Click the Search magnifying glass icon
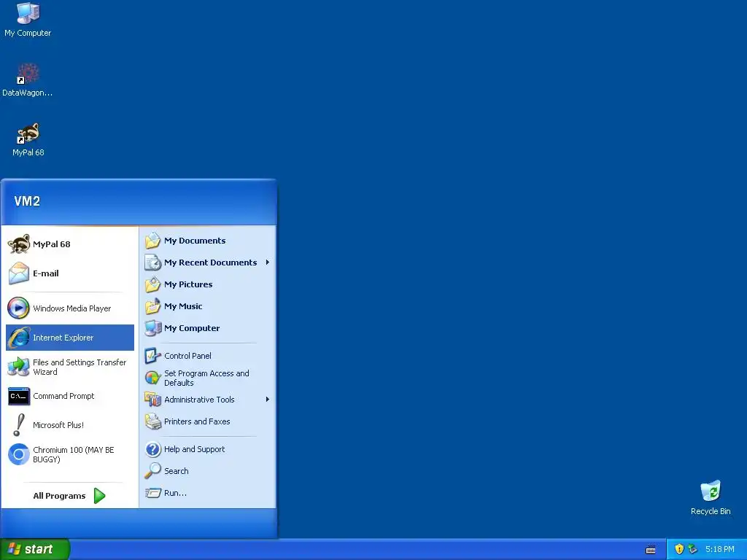 pos(152,471)
